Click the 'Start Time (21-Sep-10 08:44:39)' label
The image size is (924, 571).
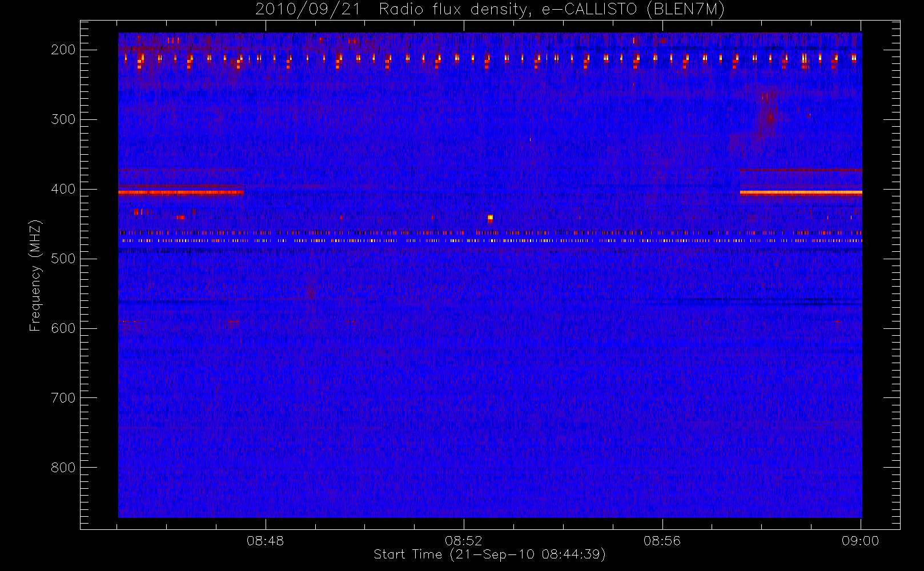489,554
